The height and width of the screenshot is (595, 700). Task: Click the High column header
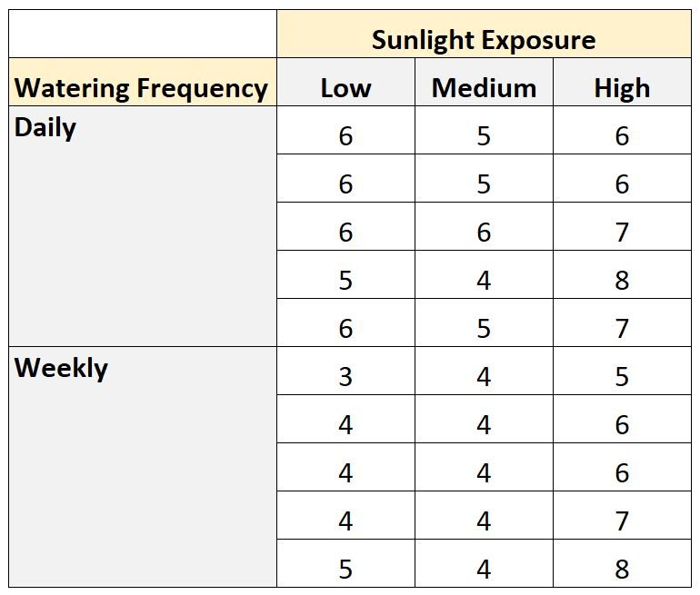click(623, 82)
